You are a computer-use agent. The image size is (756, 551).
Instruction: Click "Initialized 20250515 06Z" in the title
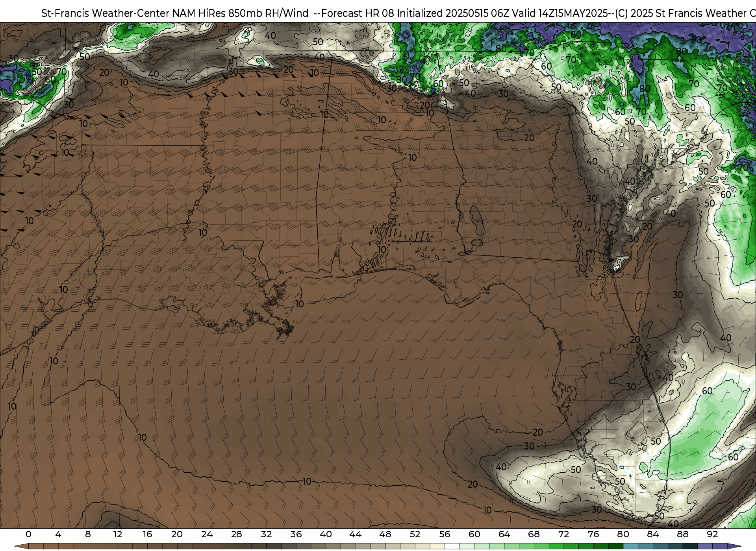pos(453,13)
